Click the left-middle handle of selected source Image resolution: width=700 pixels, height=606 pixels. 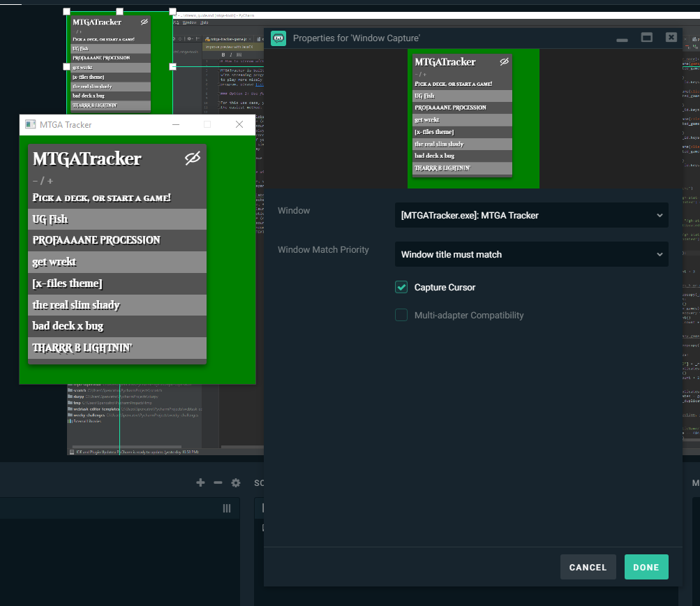pos(66,66)
